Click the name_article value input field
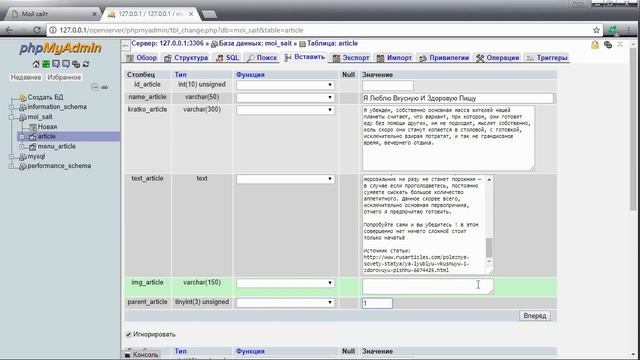 458,98
